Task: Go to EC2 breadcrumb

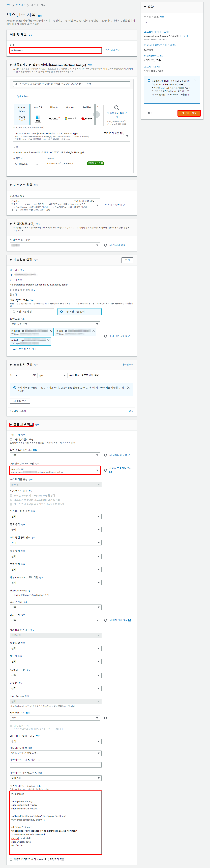Action: [8, 5]
